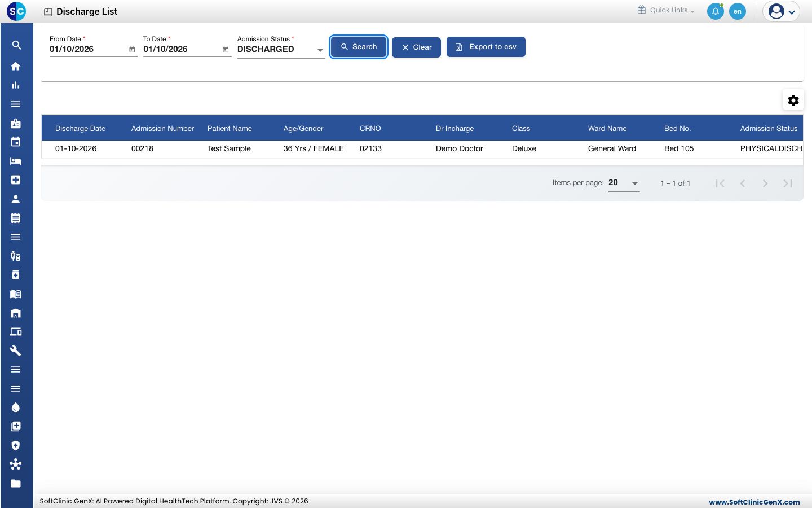Open the open-book icon in sidebar
The width and height of the screenshot is (812, 508).
click(16, 294)
